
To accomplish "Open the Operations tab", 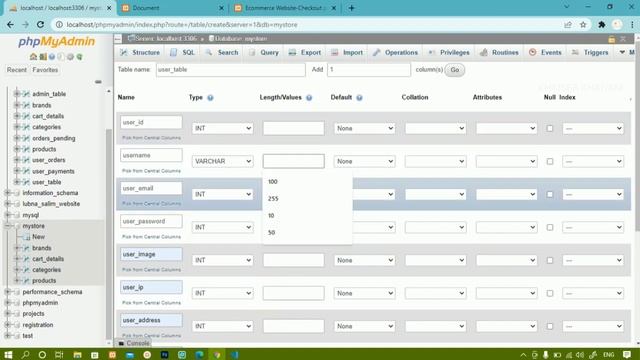I will [395, 52].
